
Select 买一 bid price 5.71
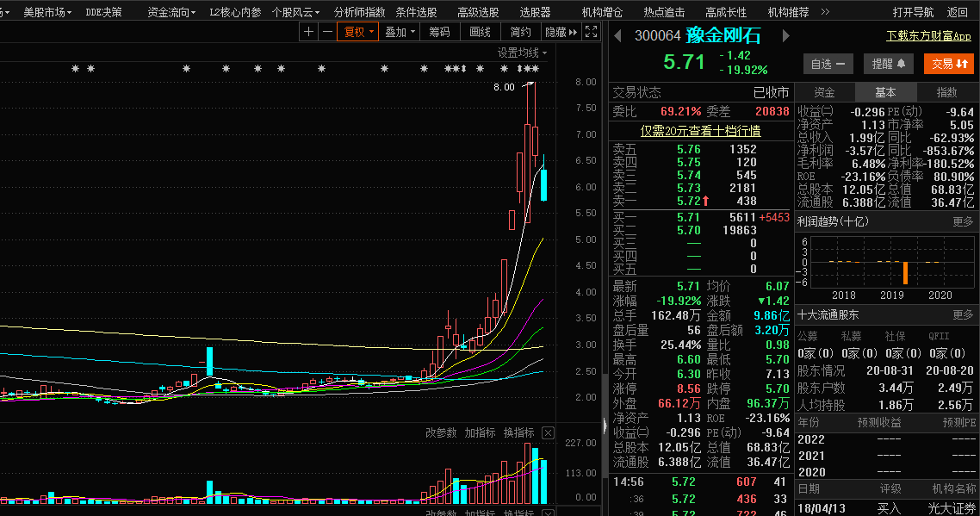[x=689, y=217]
